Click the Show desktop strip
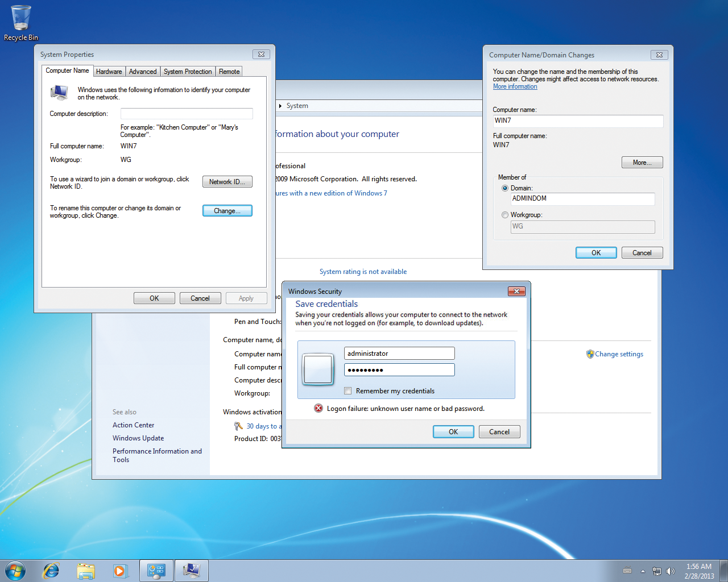This screenshot has height=582, width=728. coord(723,571)
